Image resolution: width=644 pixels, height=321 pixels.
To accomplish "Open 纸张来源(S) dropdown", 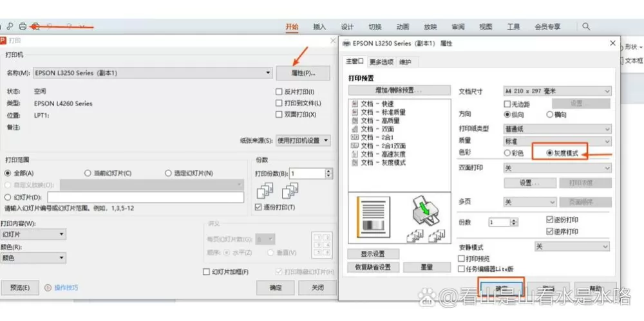I will click(x=303, y=140).
